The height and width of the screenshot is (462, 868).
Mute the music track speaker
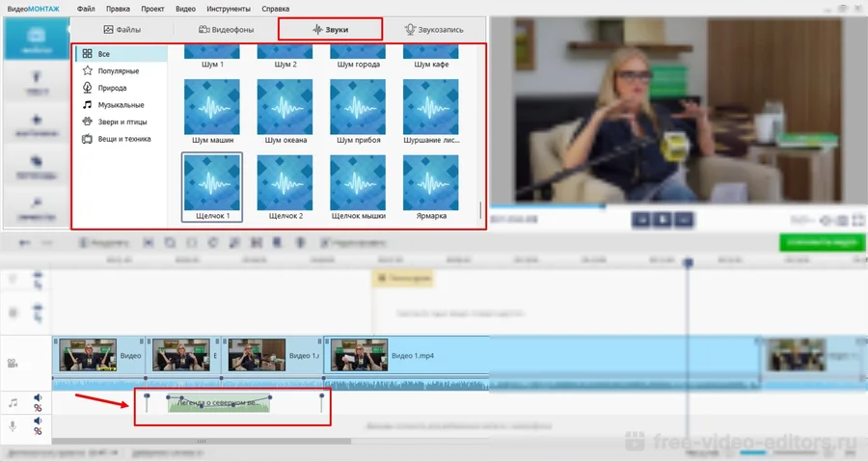point(39,397)
